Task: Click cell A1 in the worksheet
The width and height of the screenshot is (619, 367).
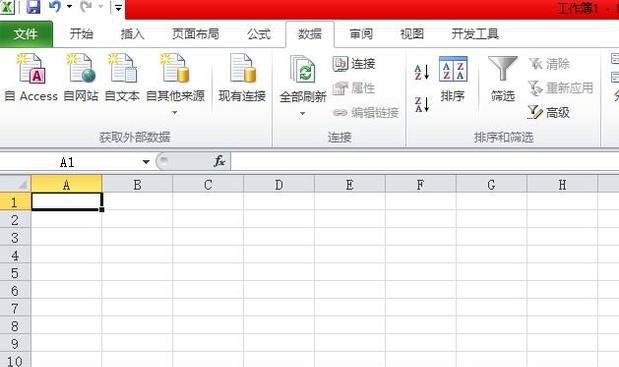Action: [x=67, y=201]
